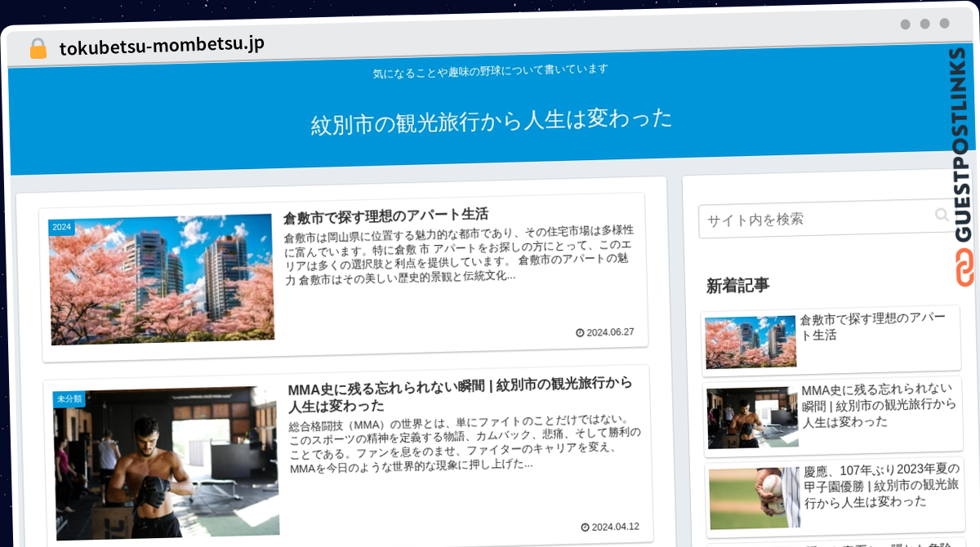Click the 総合格闘技（MMA）の世界とは excerpt text
The width and height of the screenshot is (980, 547).
tap(465, 442)
